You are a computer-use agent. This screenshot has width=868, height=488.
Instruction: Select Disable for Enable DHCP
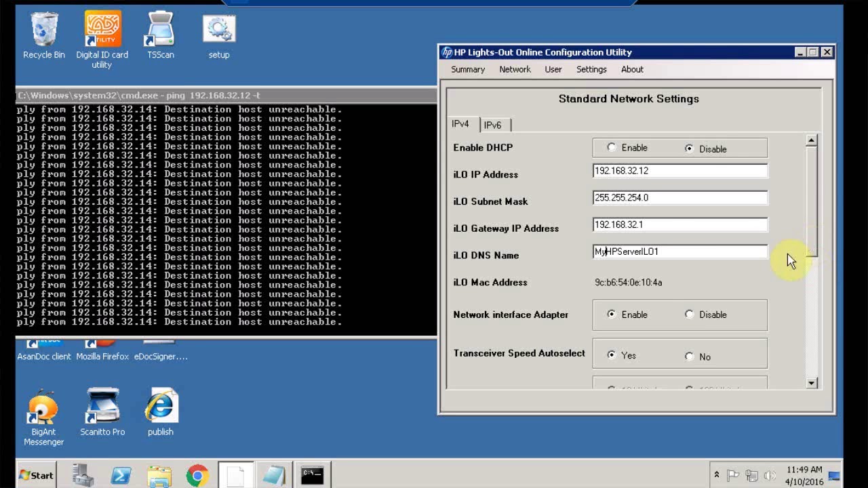click(x=689, y=148)
